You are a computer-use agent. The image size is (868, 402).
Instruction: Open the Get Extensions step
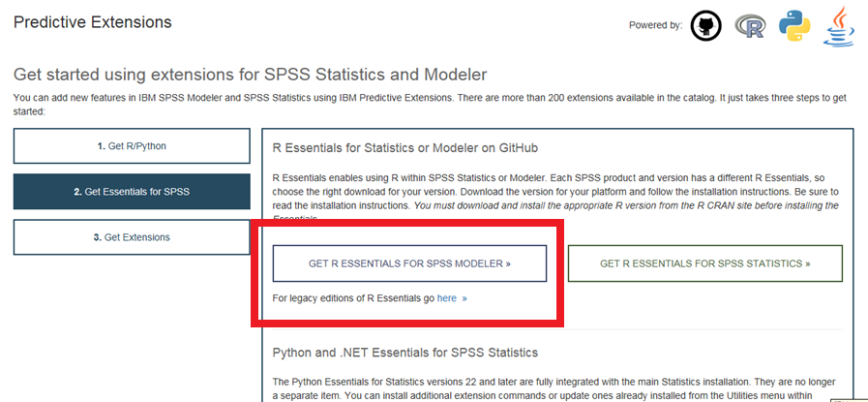(132, 237)
